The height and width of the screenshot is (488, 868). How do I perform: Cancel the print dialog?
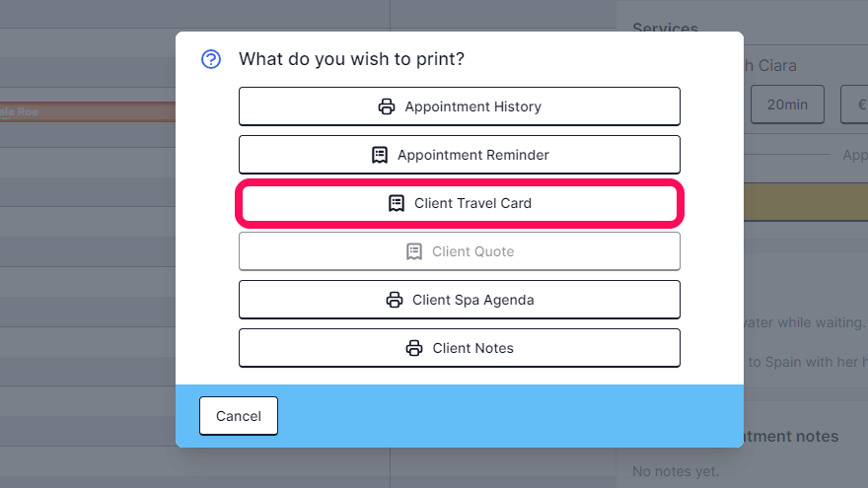[239, 416]
